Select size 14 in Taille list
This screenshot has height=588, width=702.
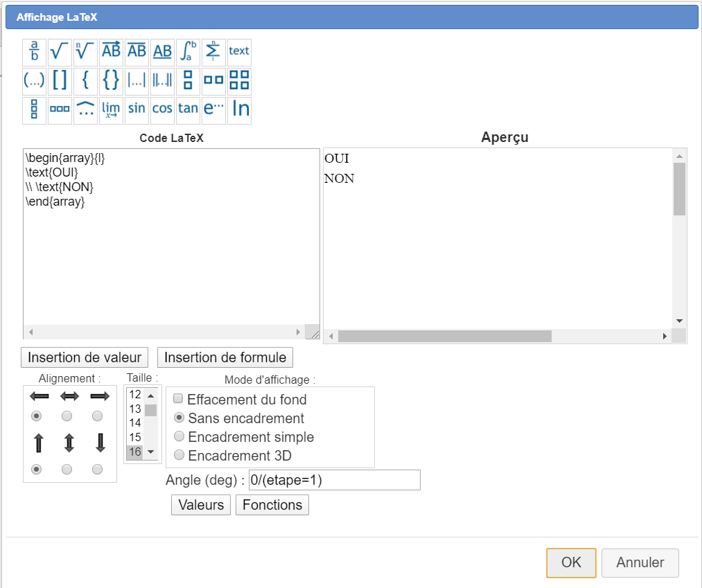point(135,422)
